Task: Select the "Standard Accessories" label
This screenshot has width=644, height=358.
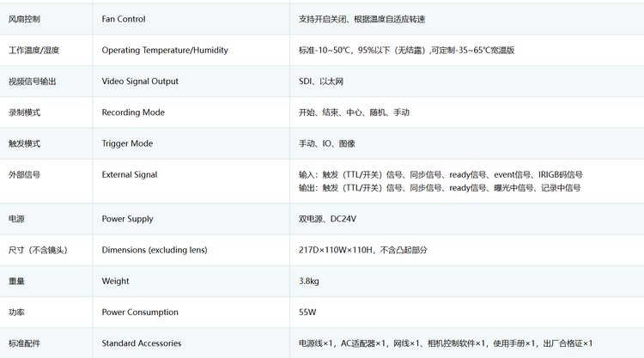Action: click(142, 343)
